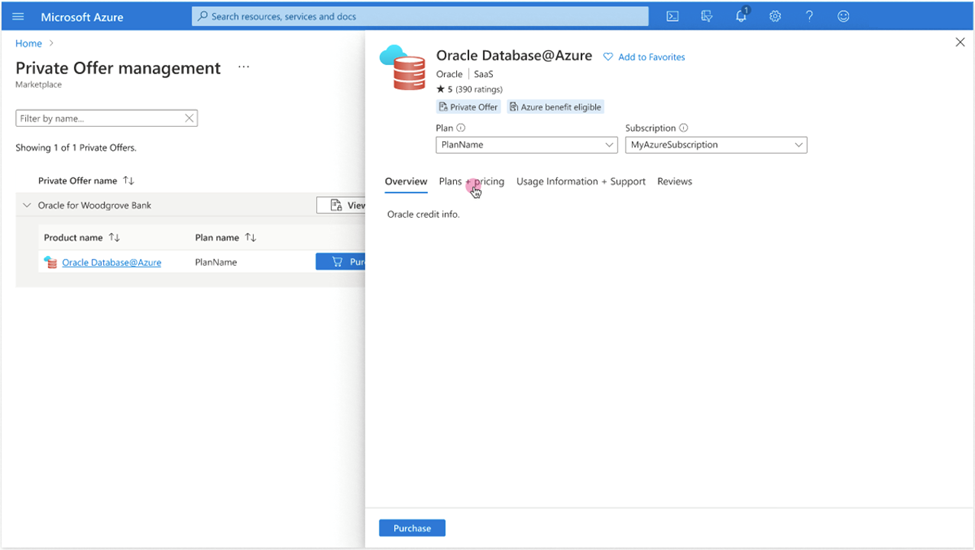Click the Azure search resources box
Image resolution: width=975 pixels, height=550 pixels.
coord(420,17)
